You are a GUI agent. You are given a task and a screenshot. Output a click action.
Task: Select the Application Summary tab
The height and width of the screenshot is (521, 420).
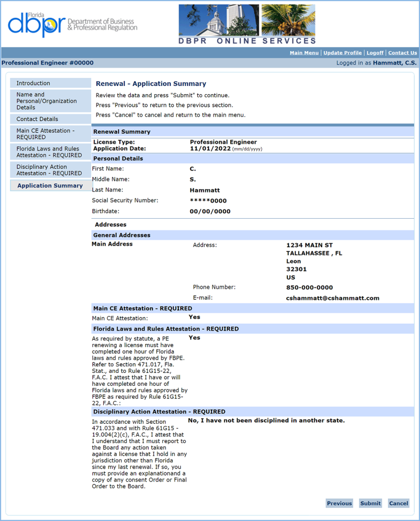click(50, 185)
